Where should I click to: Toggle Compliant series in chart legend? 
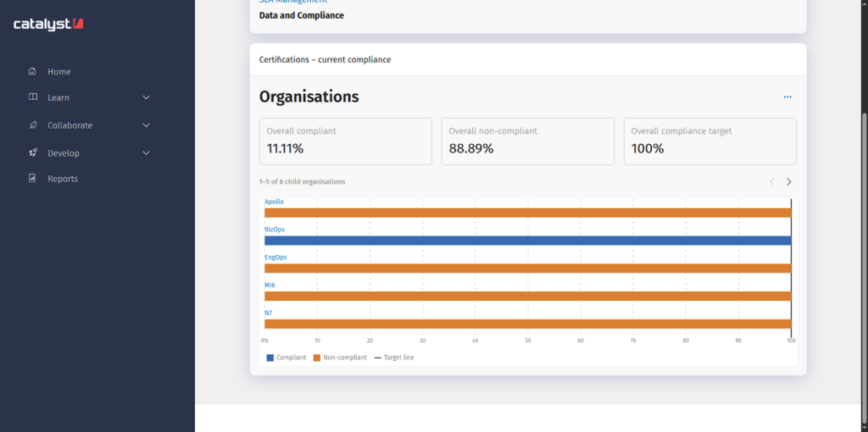pyautogui.click(x=287, y=357)
